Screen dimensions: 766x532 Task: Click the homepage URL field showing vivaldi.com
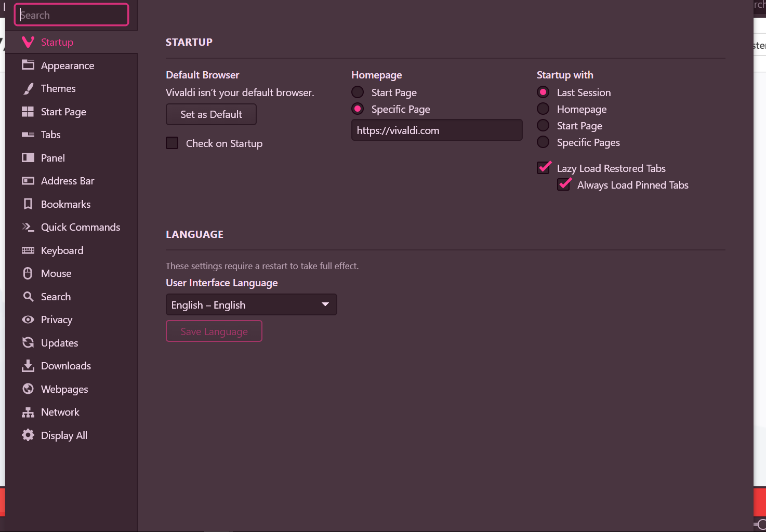[x=437, y=130]
